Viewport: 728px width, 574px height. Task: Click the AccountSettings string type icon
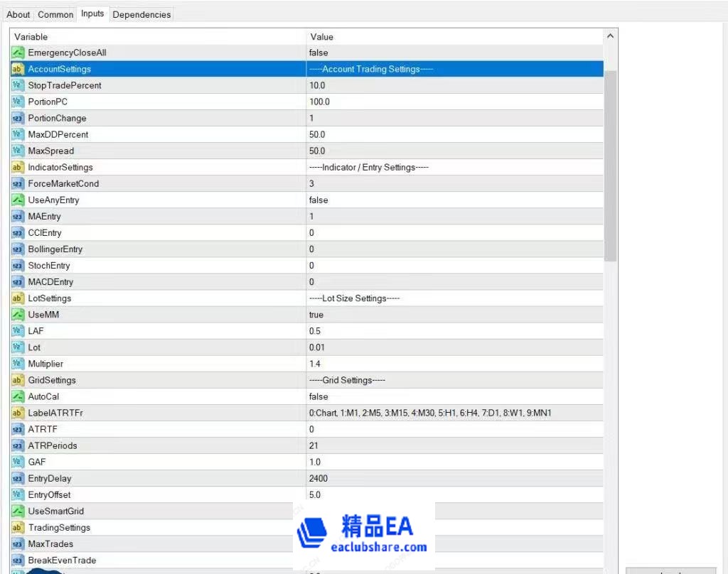click(18, 69)
